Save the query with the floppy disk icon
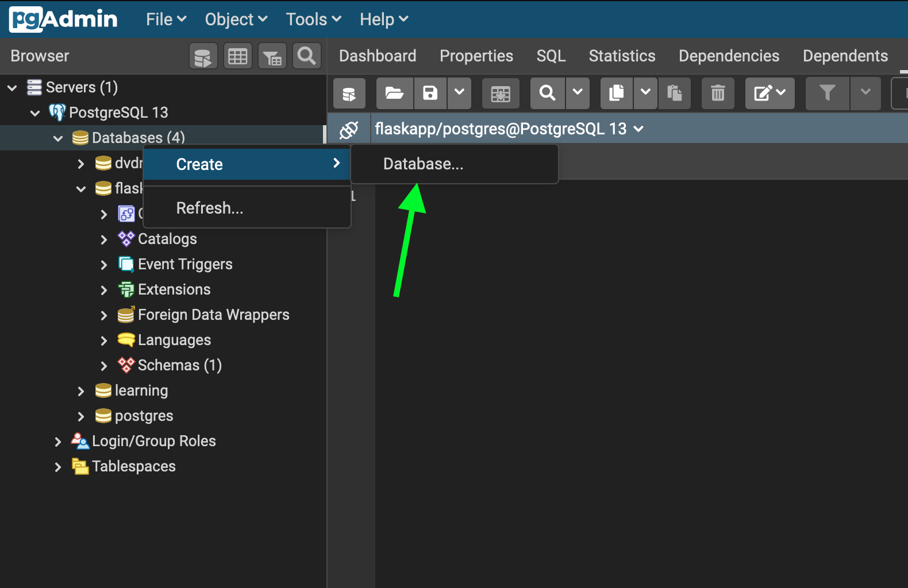908x588 pixels. coord(430,93)
